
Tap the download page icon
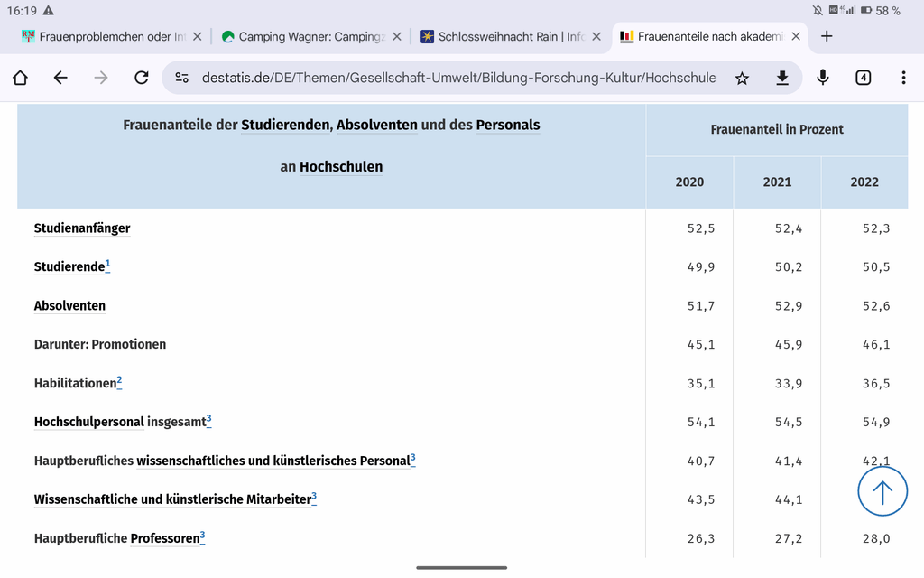pyautogui.click(x=782, y=78)
